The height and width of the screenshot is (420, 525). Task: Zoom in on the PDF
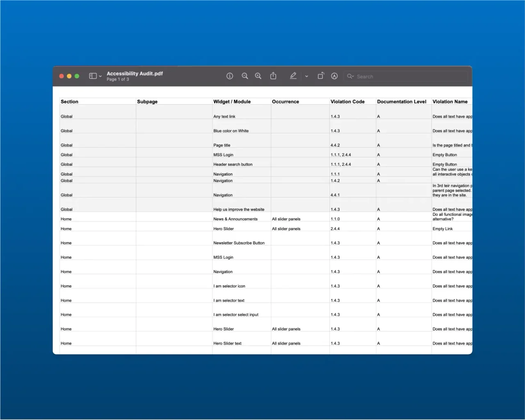258,76
